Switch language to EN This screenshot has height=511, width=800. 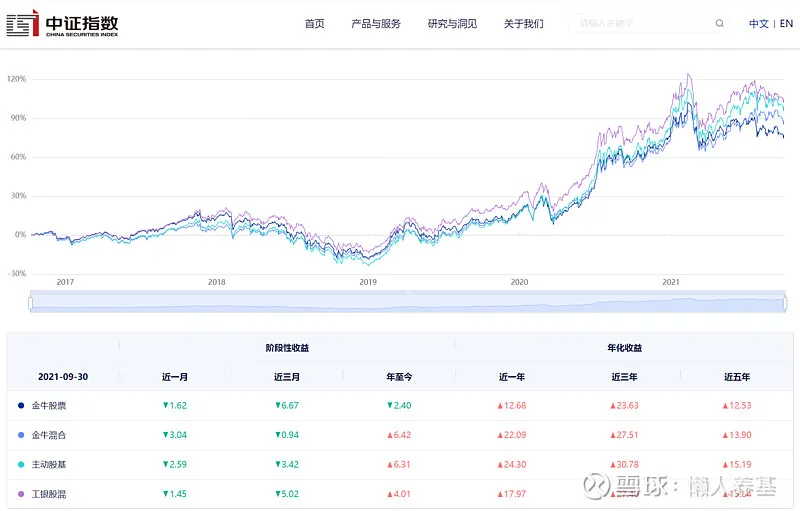point(786,24)
